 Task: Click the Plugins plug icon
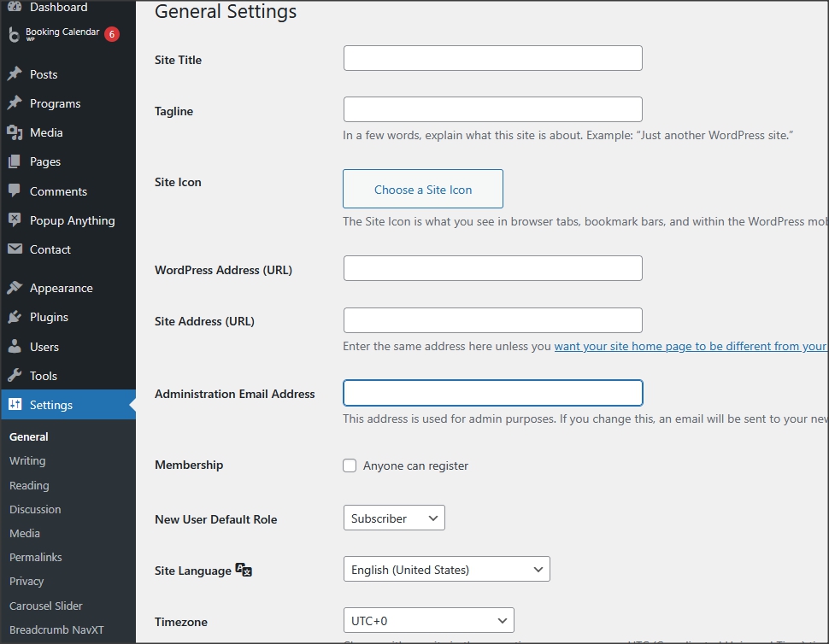tap(15, 317)
